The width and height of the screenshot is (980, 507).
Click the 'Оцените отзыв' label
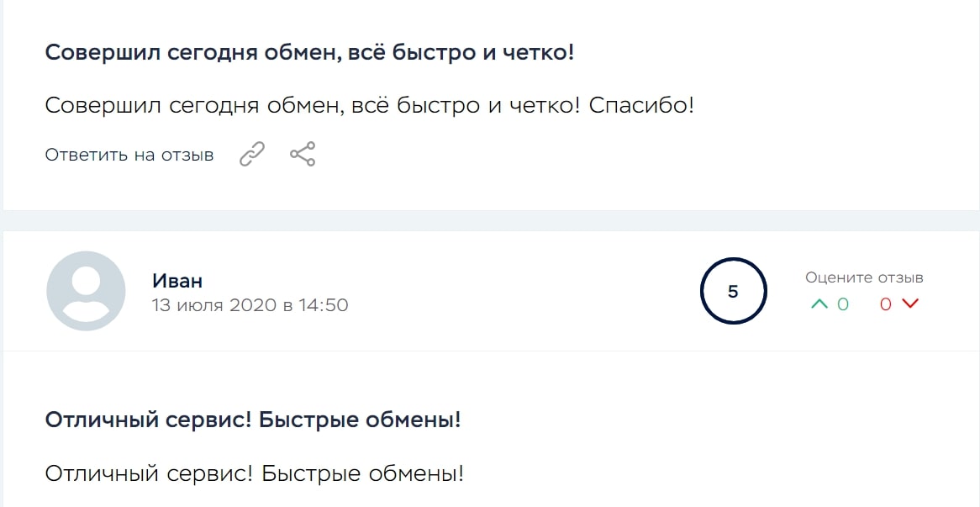[864, 277]
